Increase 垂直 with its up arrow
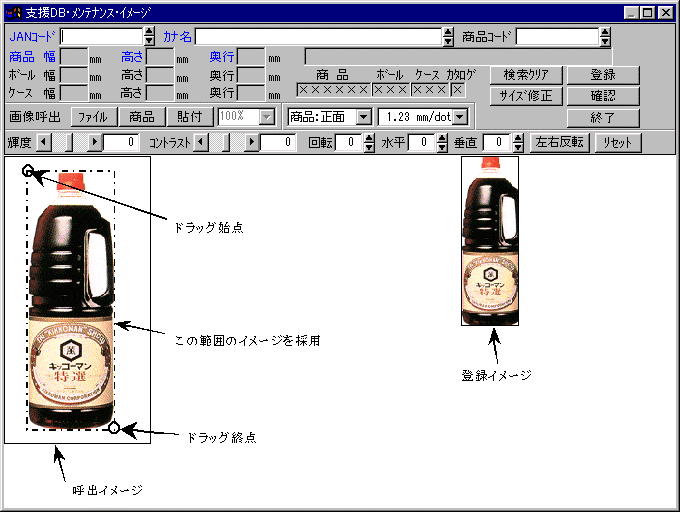680x512 pixels. 518,138
